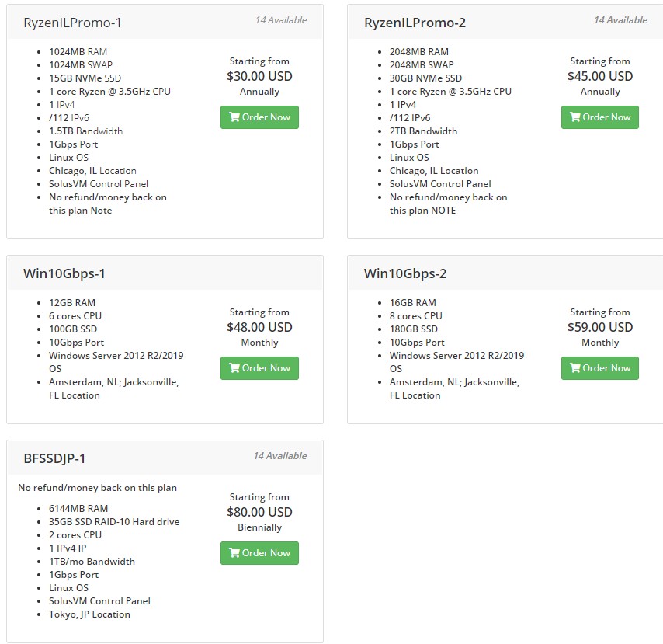Click the $59.00 USD price

point(600,327)
